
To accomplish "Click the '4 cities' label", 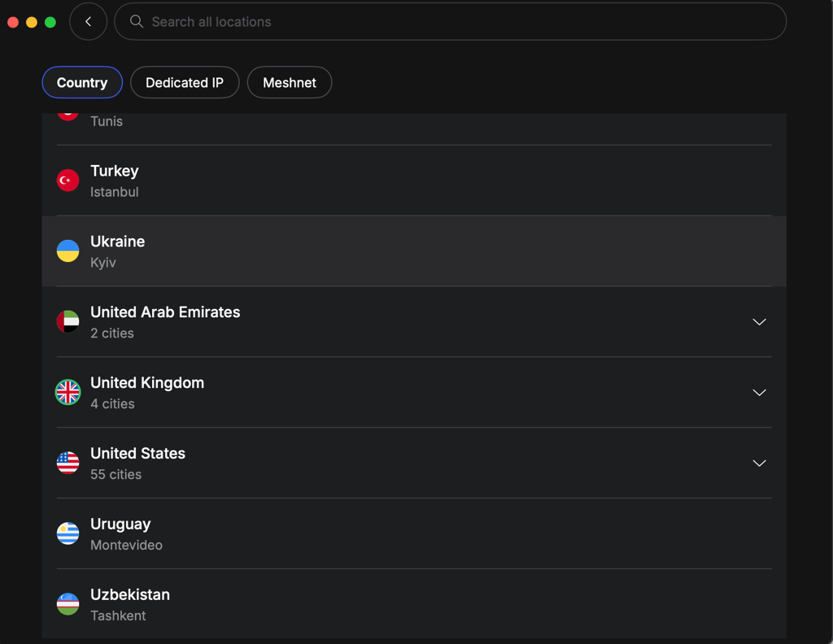I will [112, 403].
